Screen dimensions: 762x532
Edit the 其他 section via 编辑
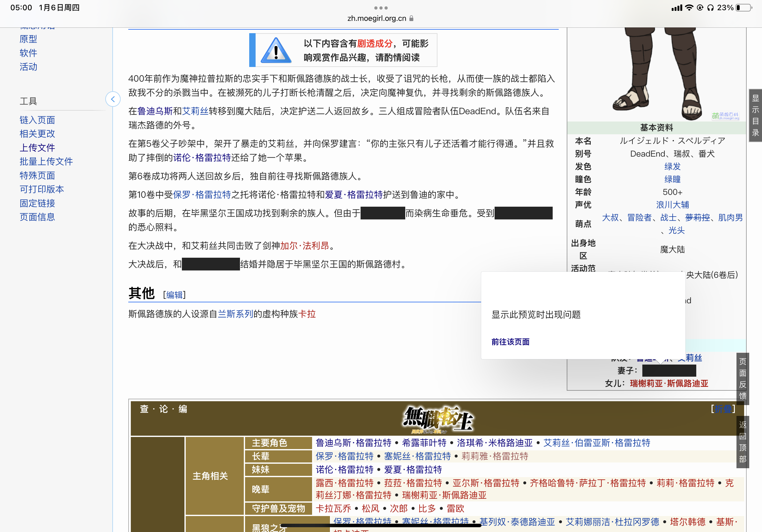click(174, 295)
